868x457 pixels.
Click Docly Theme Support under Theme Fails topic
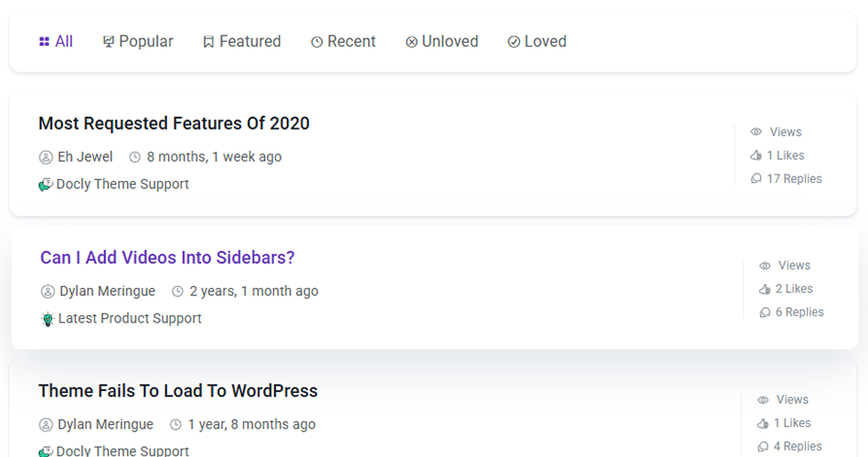tap(122, 451)
